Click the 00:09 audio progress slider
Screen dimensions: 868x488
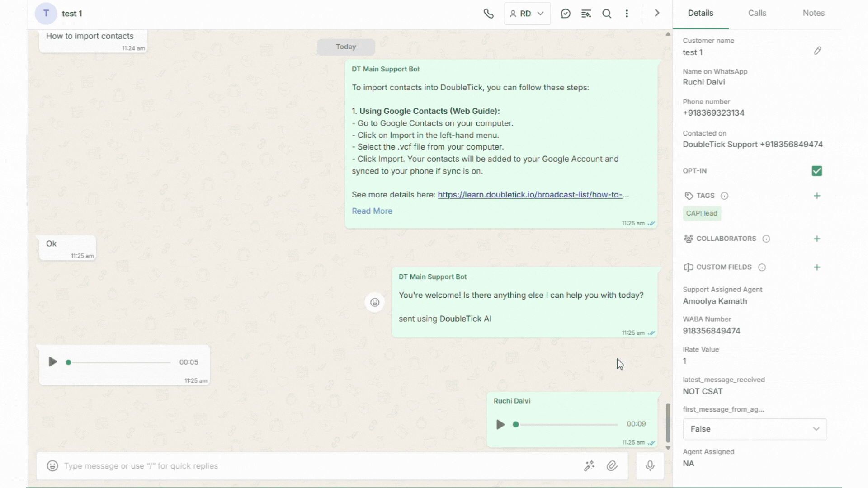click(566, 424)
